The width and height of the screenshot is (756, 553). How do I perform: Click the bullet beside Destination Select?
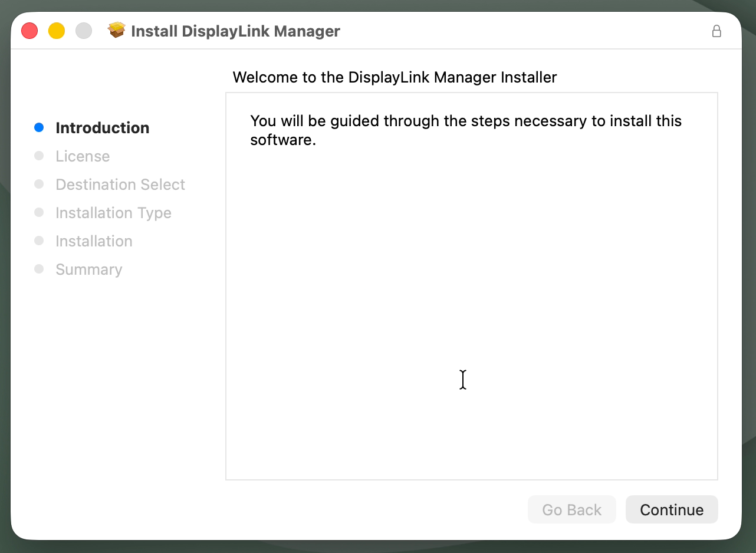[40, 184]
